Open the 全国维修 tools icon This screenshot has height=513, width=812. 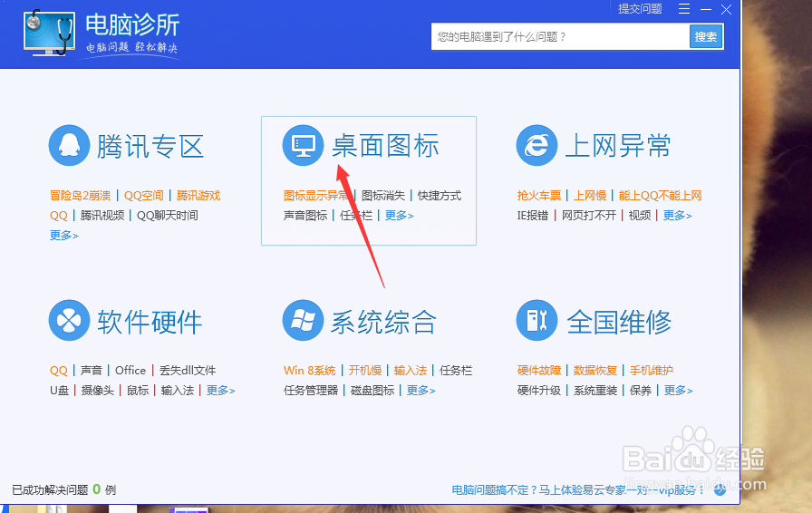pos(537,320)
